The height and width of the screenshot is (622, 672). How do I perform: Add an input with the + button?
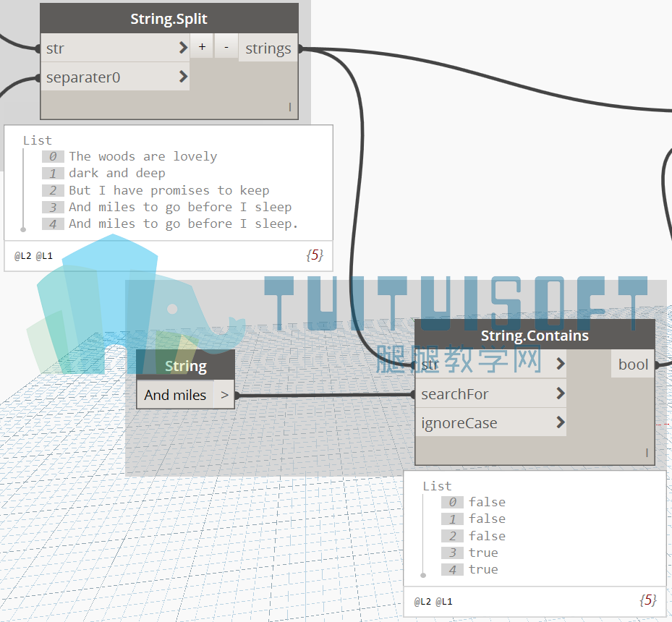203,46
